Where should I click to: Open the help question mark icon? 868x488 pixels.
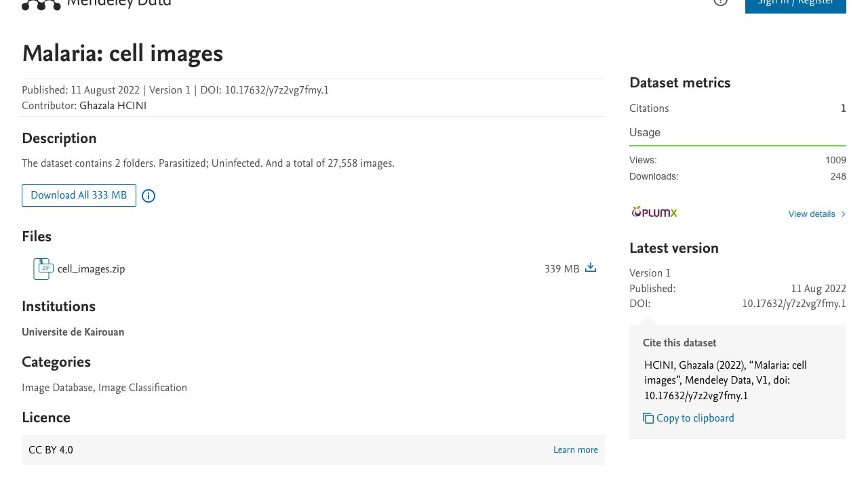[721, 3]
